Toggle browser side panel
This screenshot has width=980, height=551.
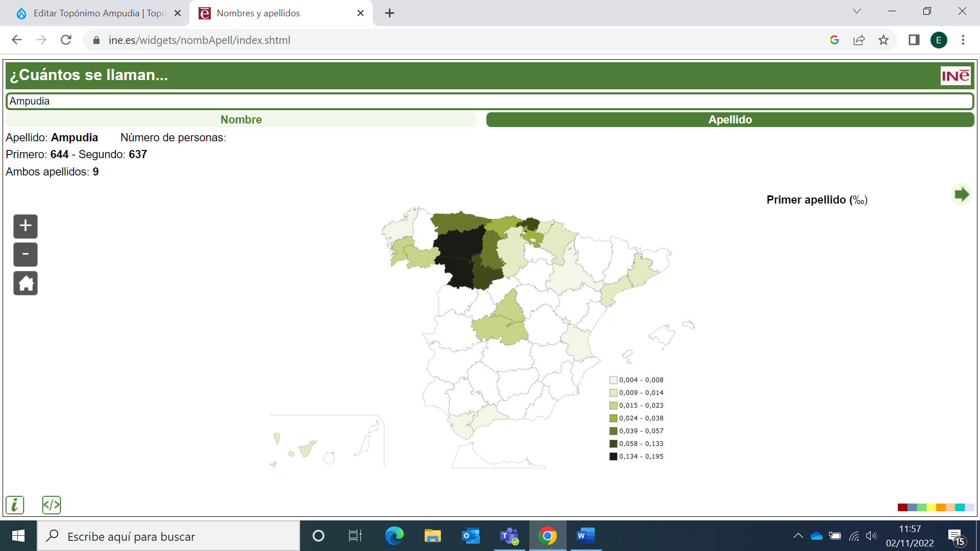[914, 40]
